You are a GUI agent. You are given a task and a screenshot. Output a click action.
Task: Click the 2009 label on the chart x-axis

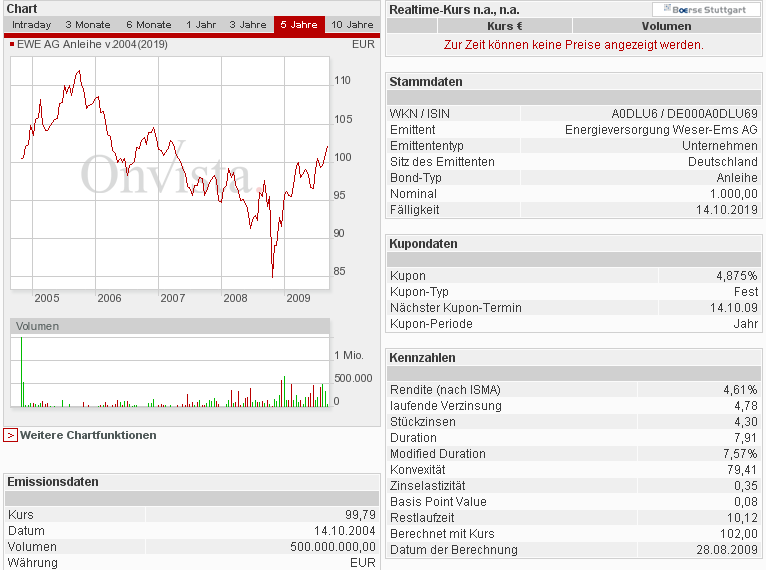[x=298, y=298]
